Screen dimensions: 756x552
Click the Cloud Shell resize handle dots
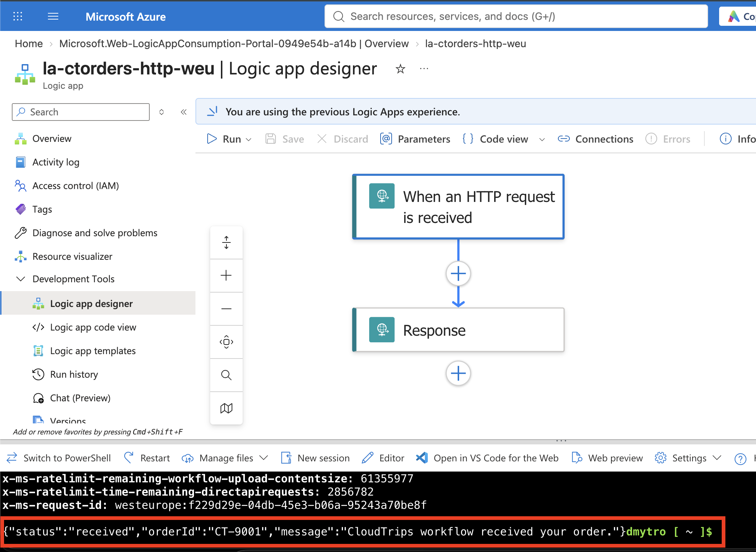point(561,441)
